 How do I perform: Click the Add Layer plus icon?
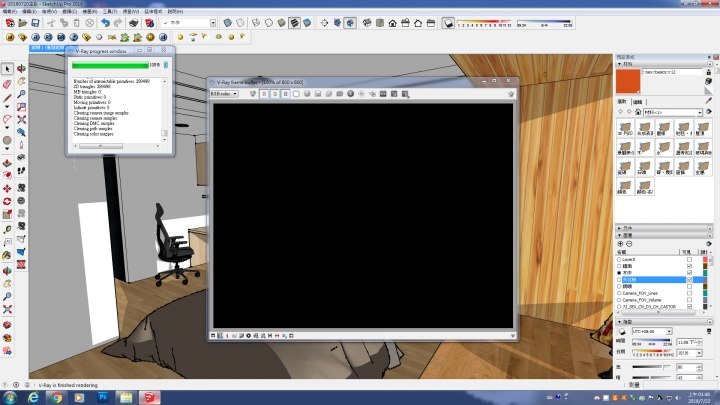pyautogui.click(x=620, y=244)
